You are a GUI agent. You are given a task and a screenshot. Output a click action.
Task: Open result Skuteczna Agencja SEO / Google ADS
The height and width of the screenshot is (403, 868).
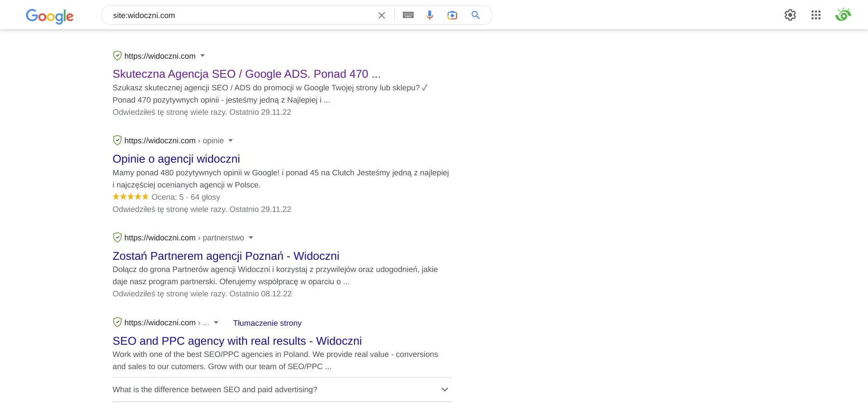pos(246,74)
